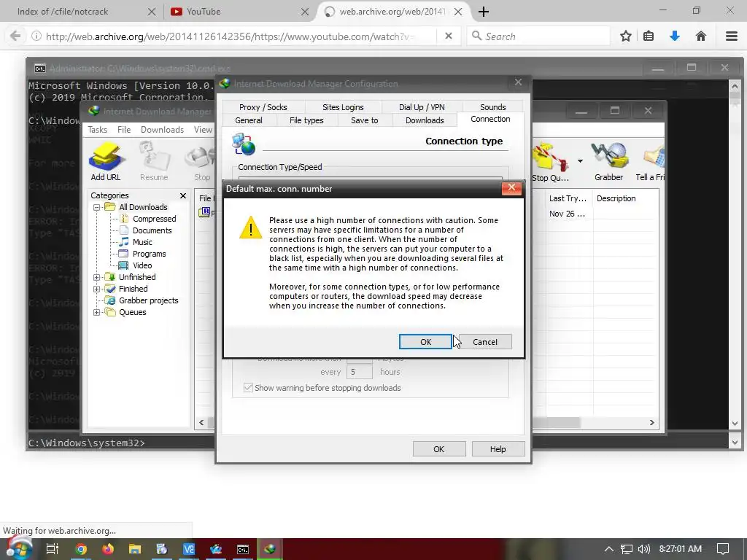
Task: Open the File types tab
Action: point(306,120)
